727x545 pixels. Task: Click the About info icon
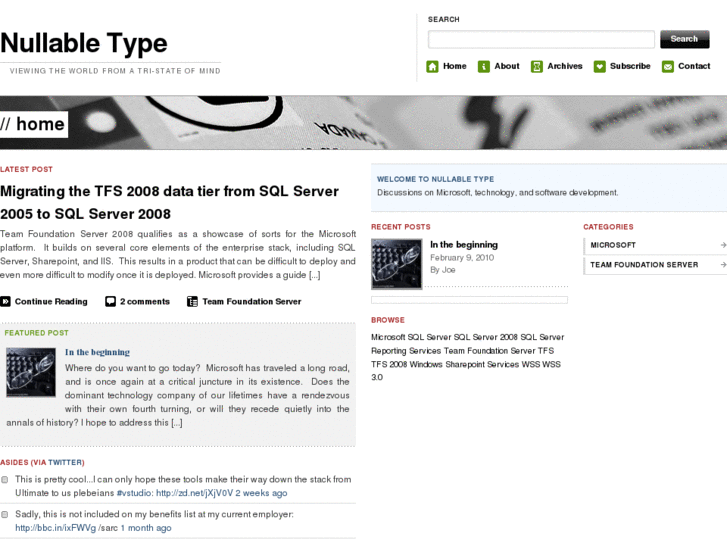click(x=484, y=67)
